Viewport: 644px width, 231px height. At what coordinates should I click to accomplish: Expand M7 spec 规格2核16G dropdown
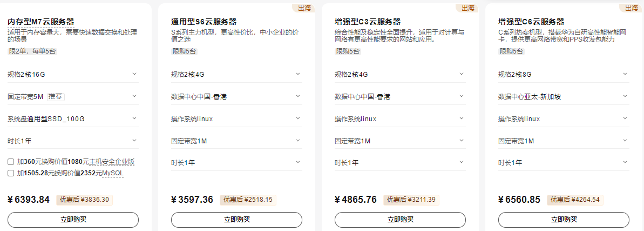coord(134,74)
